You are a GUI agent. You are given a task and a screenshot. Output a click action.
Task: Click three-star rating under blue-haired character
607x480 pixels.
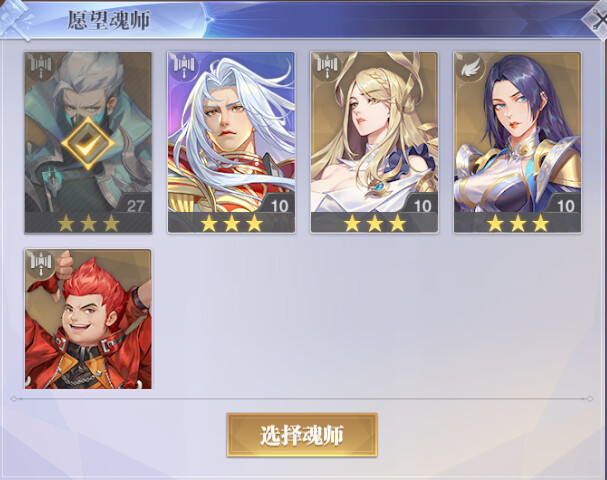518,223
